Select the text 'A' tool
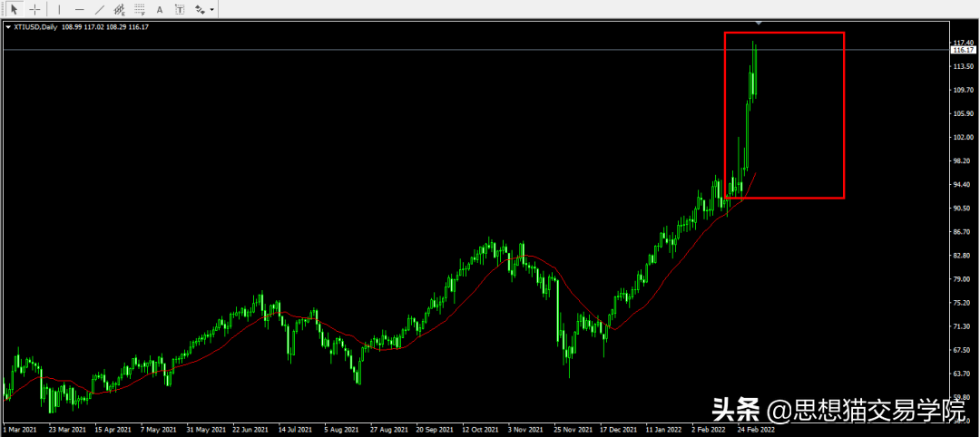The width and height of the screenshot is (980, 437). point(160,9)
